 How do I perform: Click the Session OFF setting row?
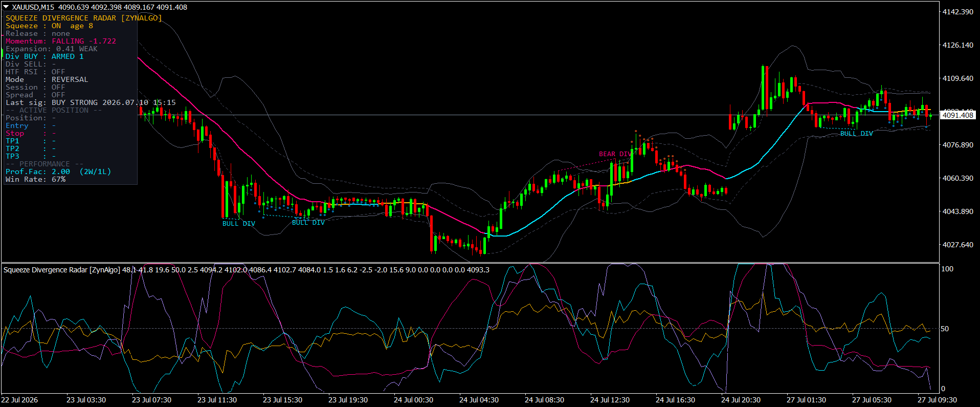[35, 87]
